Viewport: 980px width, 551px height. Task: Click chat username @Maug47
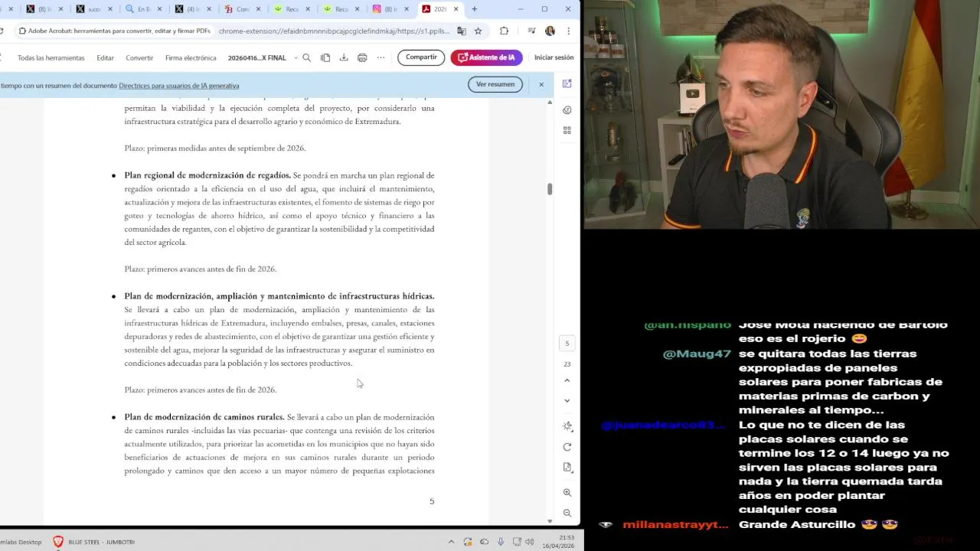tap(697, 354)
